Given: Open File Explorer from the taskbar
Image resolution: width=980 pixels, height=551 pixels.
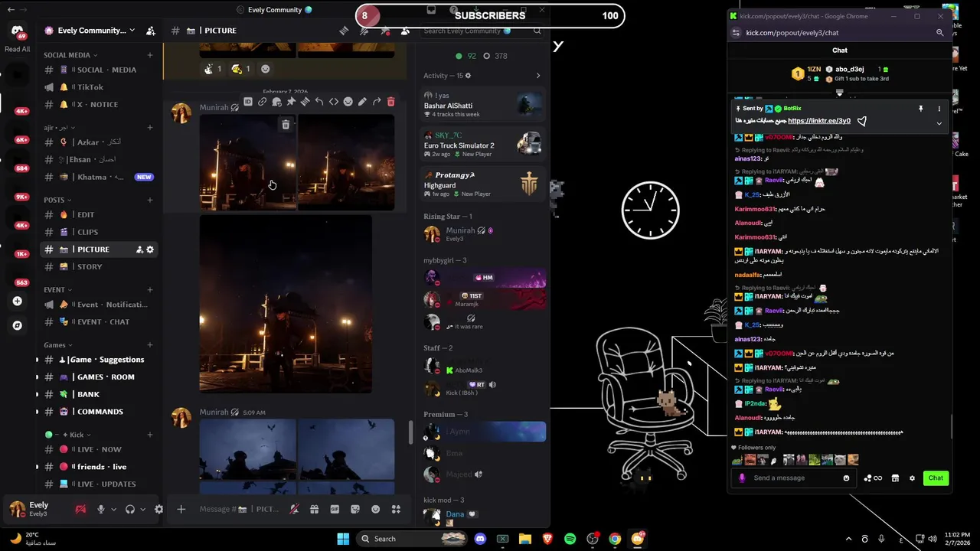Looking at the screenshot, I should 524,539.
